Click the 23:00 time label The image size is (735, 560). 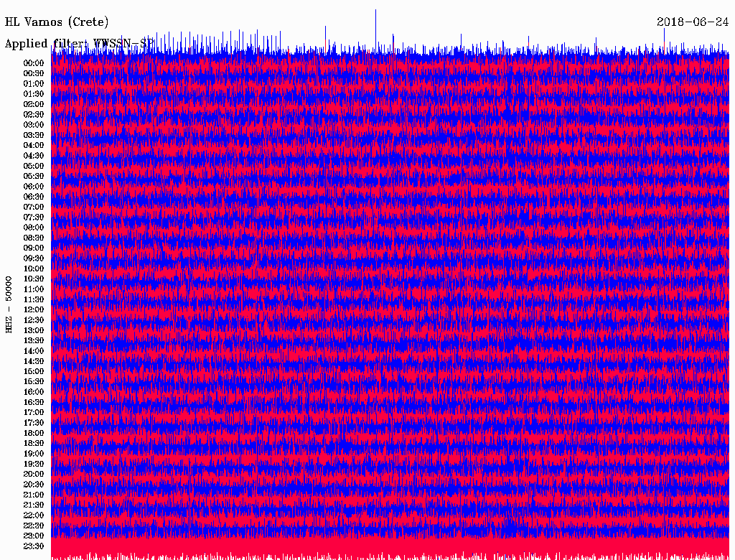(34, 536)
